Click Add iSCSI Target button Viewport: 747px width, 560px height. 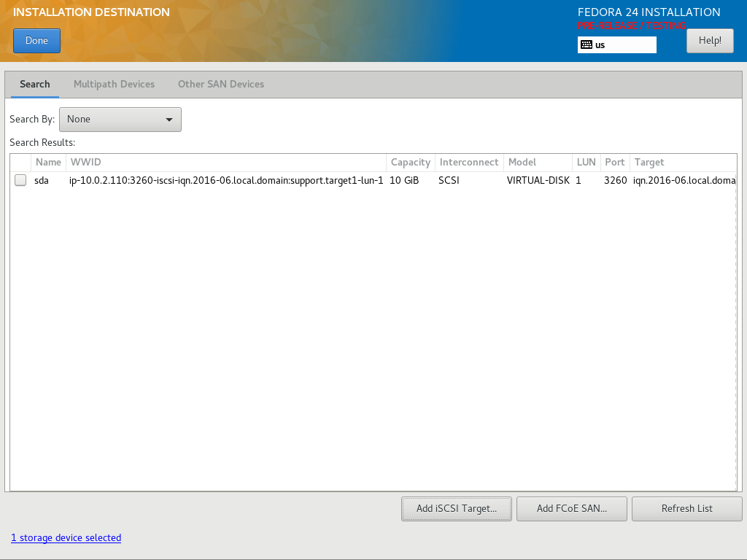[457, 508]
